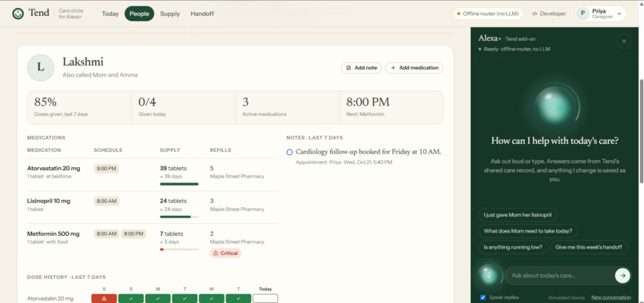Click '24 tablets' supply value
Viewport: 644px width, 303px height.
173,201
